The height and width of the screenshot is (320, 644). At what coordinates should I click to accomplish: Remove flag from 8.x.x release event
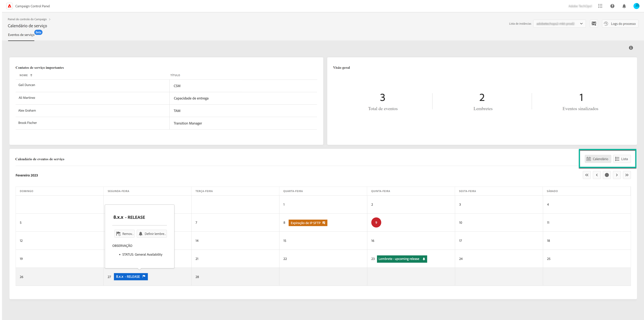click(x=124, y=234)
